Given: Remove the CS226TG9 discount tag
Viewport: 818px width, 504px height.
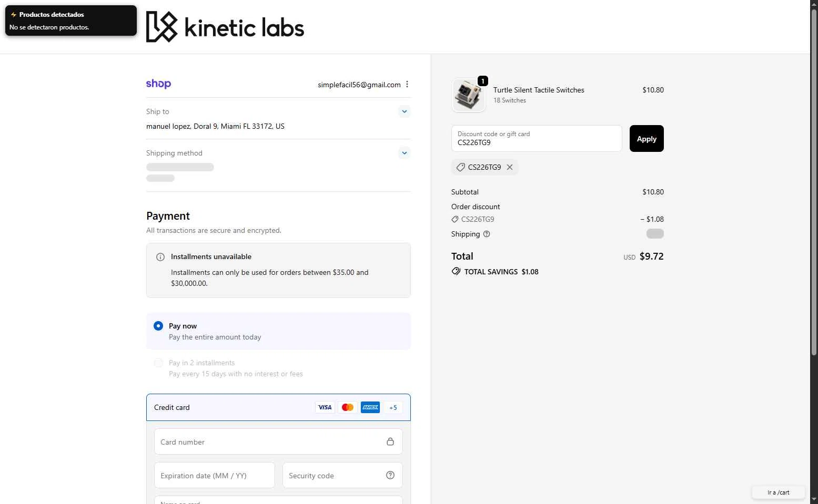Looking at the screenshot, I should point(510,167).
